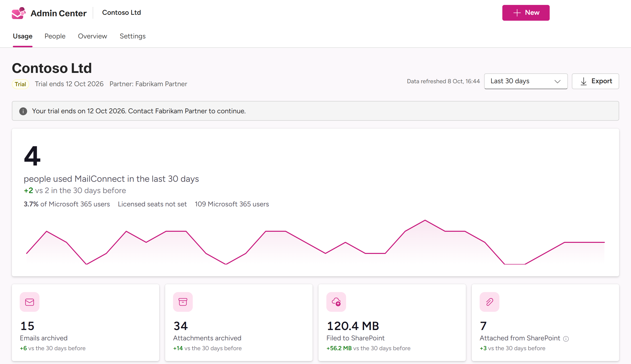Click the big number 4 of active people
This screenshot has width=631, height=364.
pos(32,156)
